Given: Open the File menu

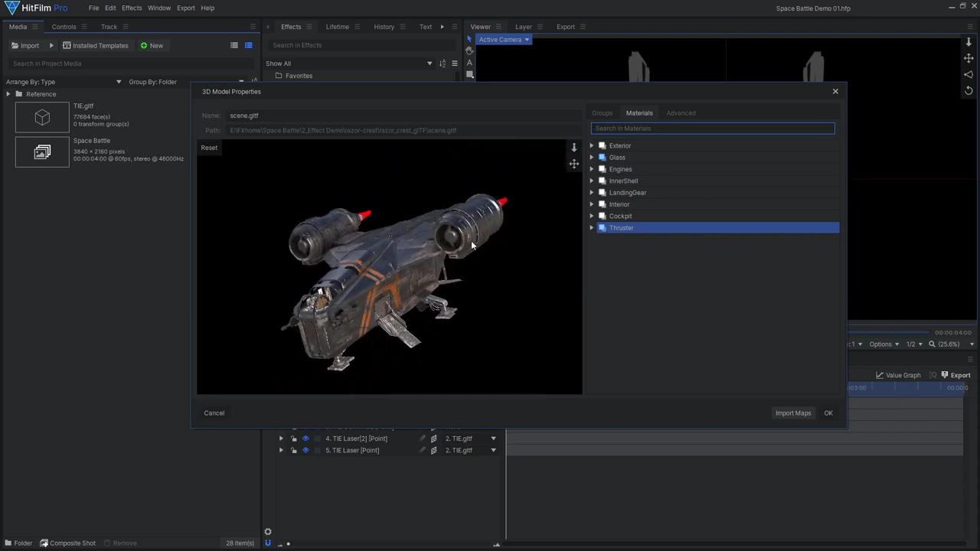Looking at the screenshot, I should click(x=93, y=8).
